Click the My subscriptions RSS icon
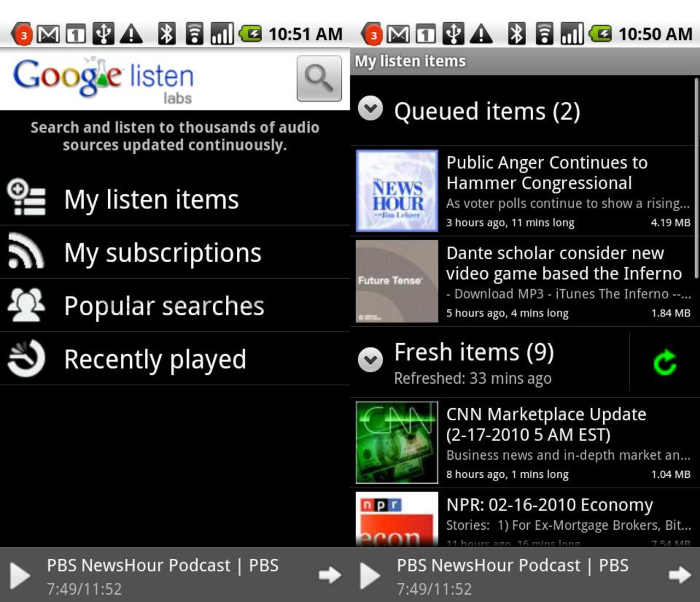This screenshot has width=700, height=602. pyautogui.click(x=25, y=252)
